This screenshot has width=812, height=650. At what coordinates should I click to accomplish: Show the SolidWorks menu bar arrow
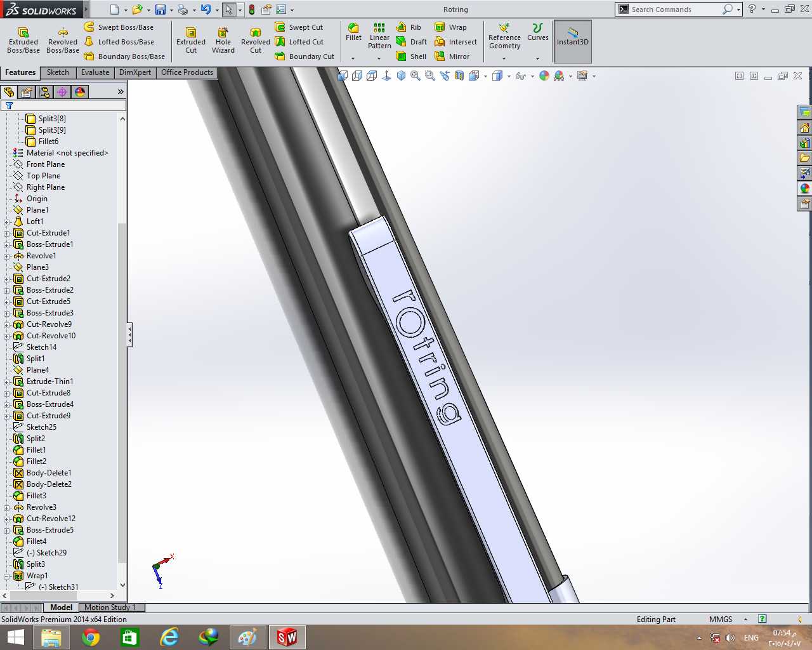(x=86, y=10)
